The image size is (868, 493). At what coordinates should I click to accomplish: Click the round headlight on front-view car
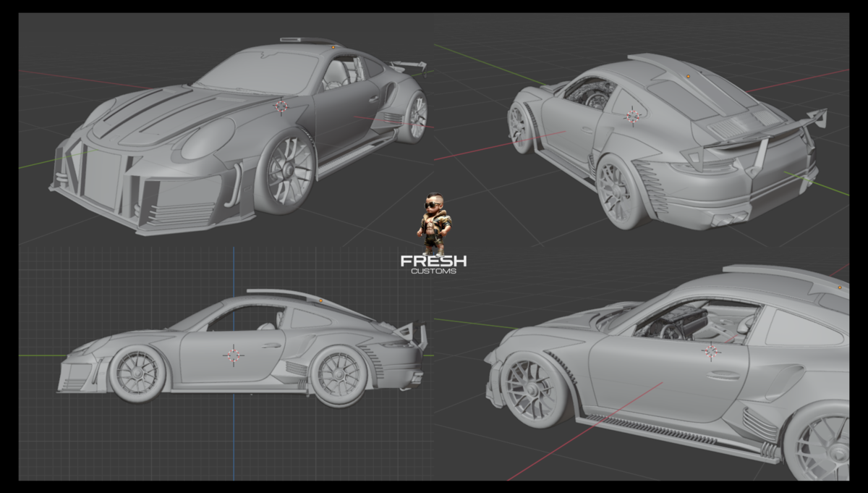click(x=207, y=139)
